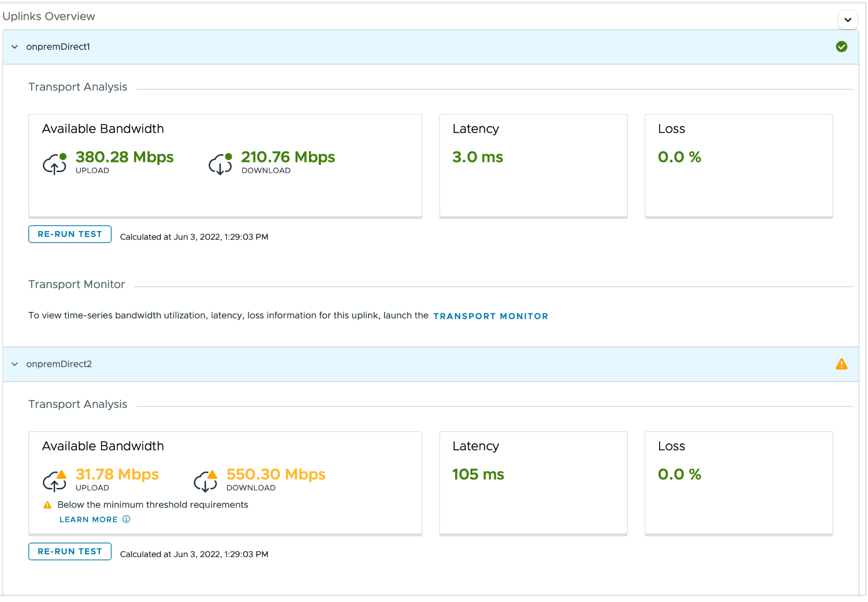Click the info icon beside Learn More
868x602 pixels.
click(126, 520)
